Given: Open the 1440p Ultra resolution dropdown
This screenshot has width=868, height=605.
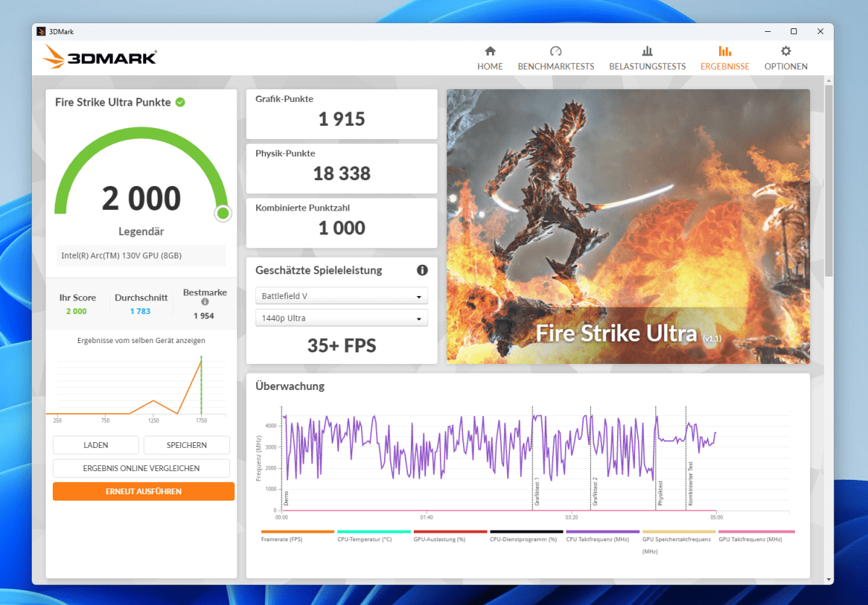Looking at the screenshot, I should pyautogui.click(x=341, y=318).
